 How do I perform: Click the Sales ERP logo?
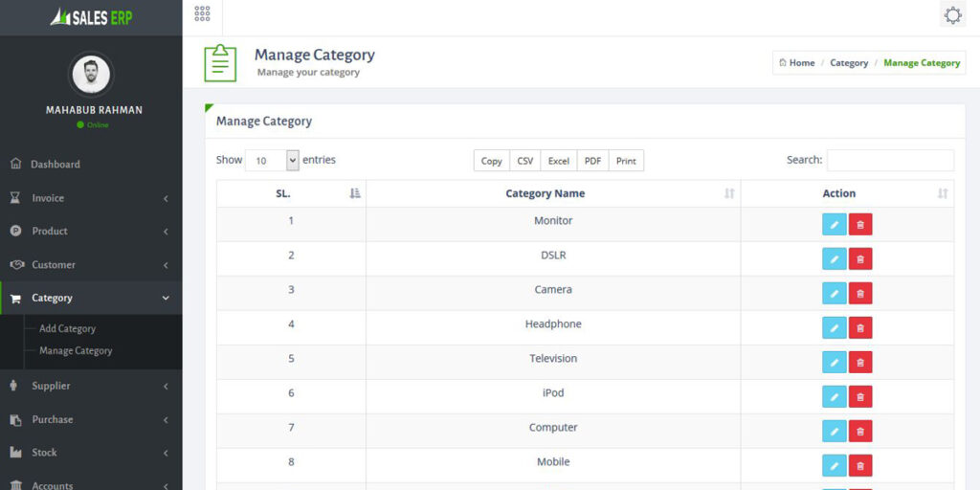91,17
